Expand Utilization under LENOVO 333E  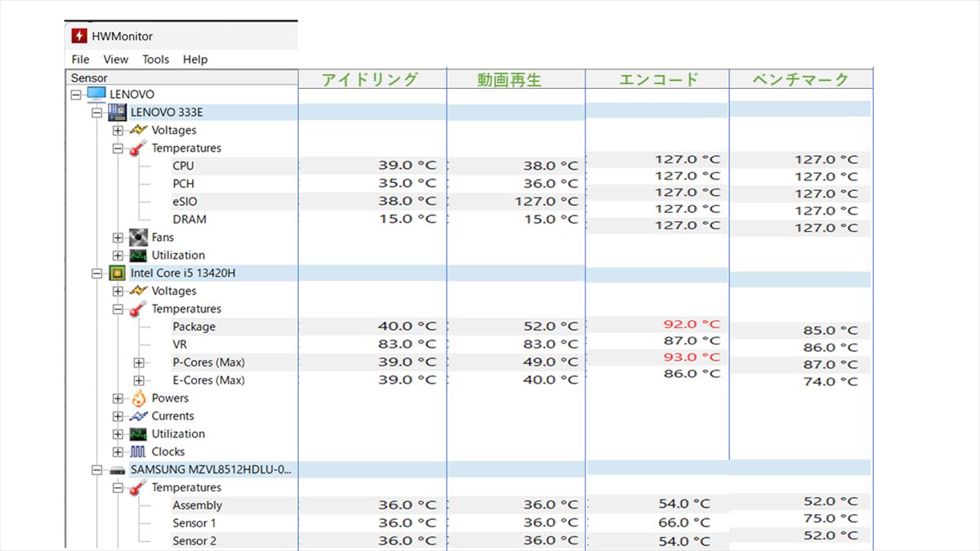[118, 256]
